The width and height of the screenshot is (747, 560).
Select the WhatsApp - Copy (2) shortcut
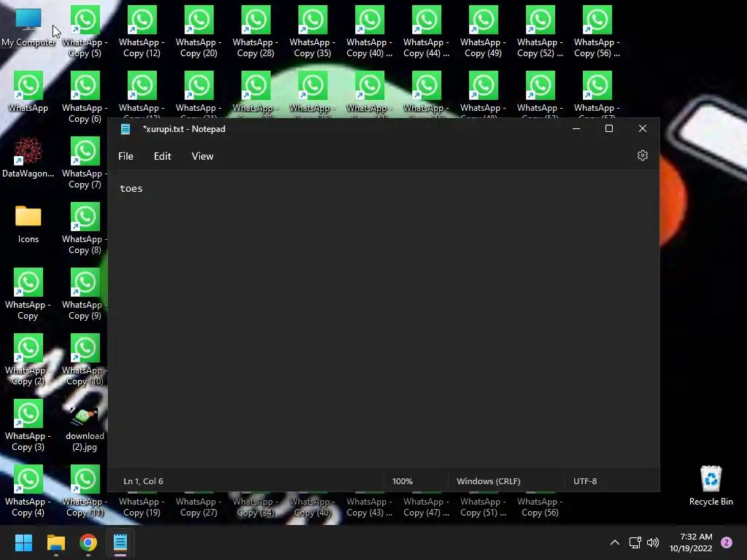pyautogui.click(x=28, y=360)
